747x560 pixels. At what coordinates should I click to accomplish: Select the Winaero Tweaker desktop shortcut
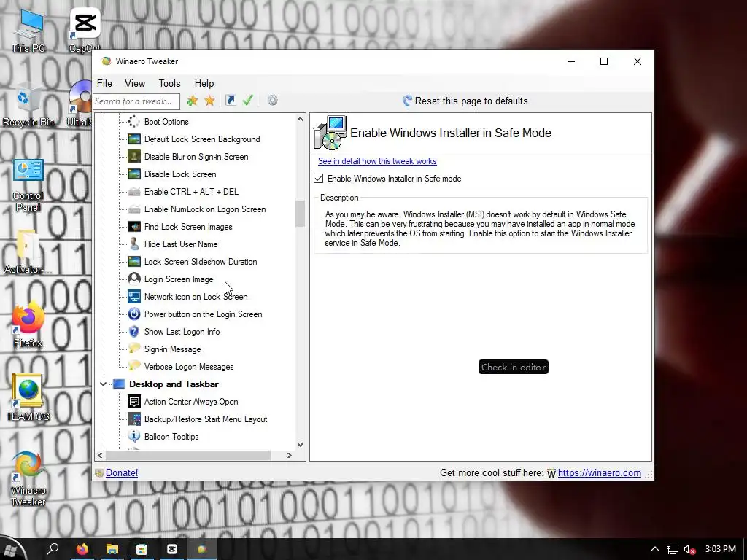click(x=28, y=478)
